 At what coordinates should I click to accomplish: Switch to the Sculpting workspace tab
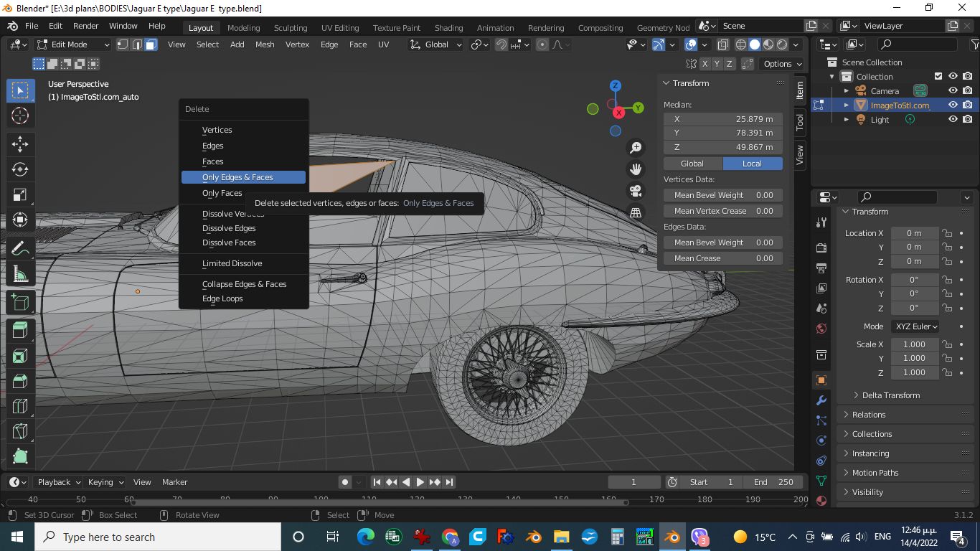point(290,28)
